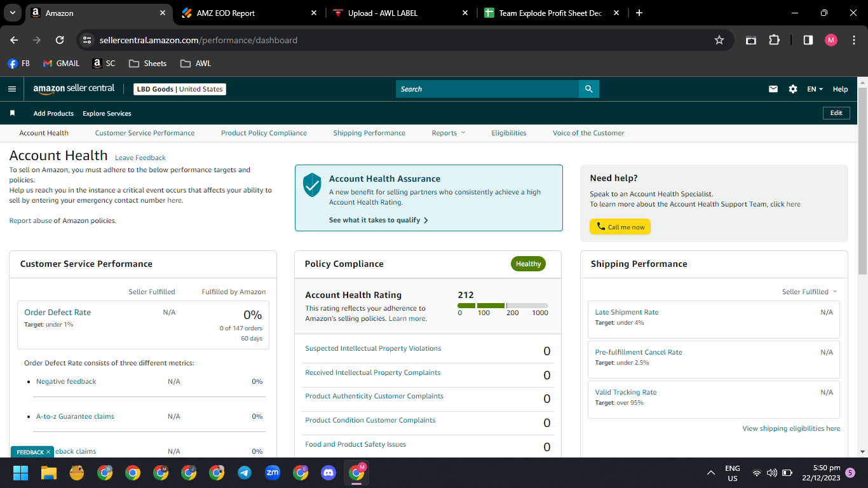This screenshot has width=868, height=488.
Task: Open the Help link in header
Action: pos(840,89)
